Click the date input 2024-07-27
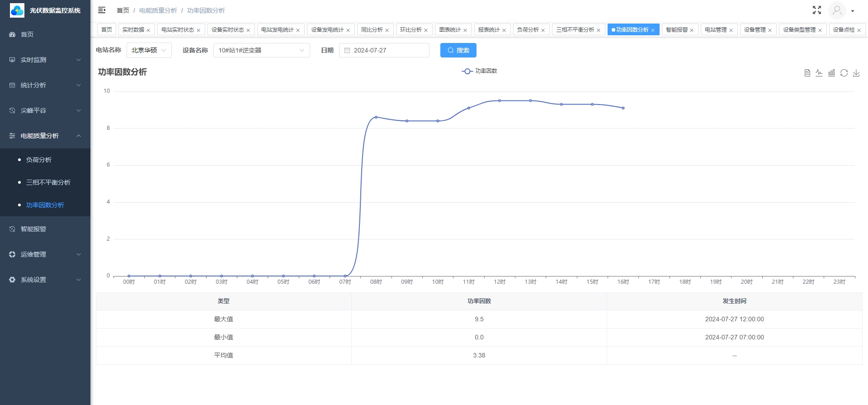 384,50
